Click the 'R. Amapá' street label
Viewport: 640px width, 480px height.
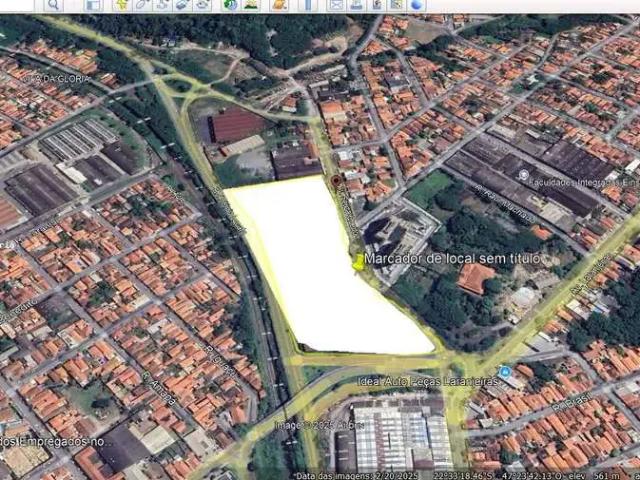coord(160,388)
